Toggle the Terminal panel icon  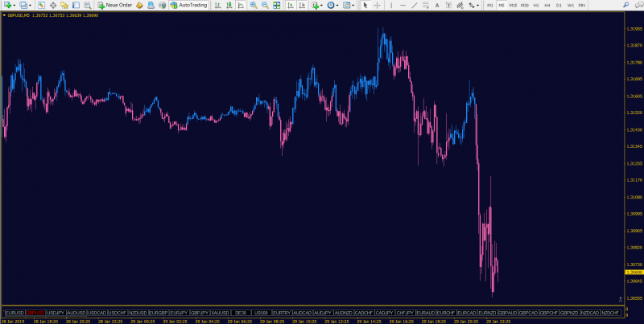click(x=76, y=6)
